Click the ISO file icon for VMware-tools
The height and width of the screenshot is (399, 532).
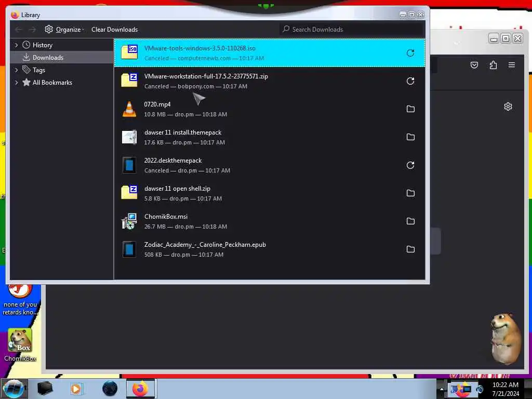point(129,52)
